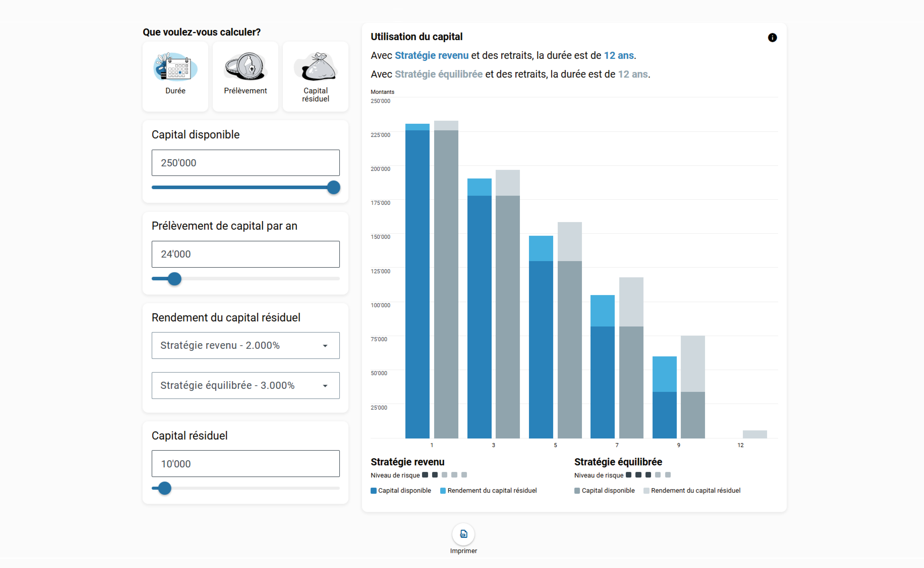Select the Durée calendar icon
This screenshot has width=924, height=568.
coord(175,67)
